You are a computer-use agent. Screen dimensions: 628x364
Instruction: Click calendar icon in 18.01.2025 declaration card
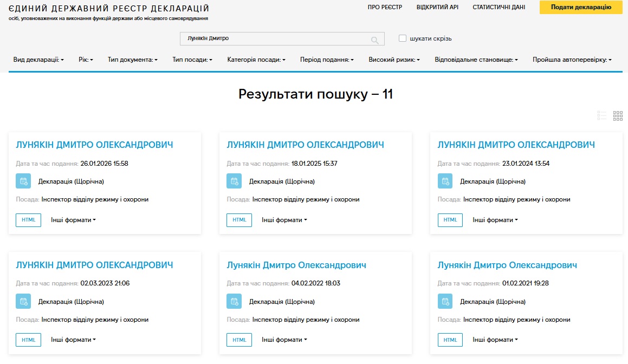(234, 181)
